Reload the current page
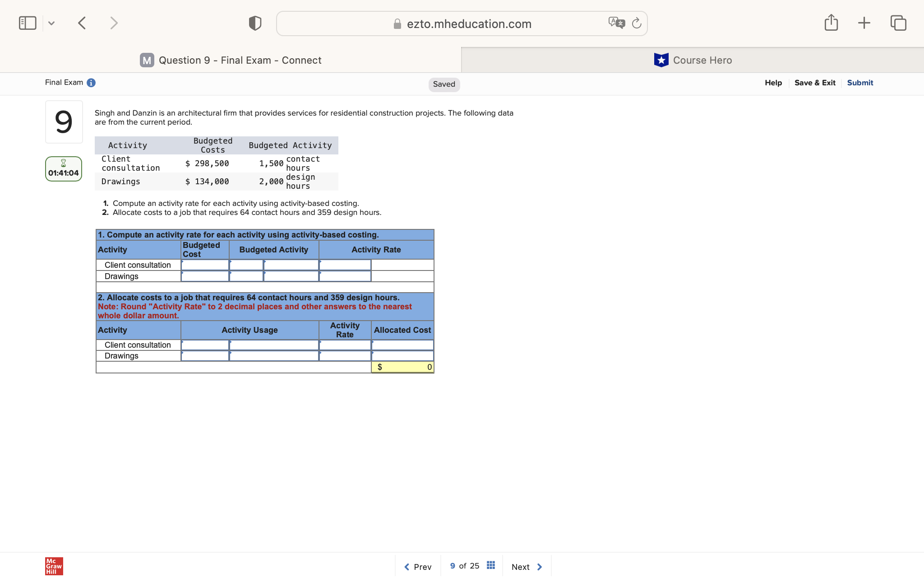Screen dimensions: 924x578 tap(637, 23)
